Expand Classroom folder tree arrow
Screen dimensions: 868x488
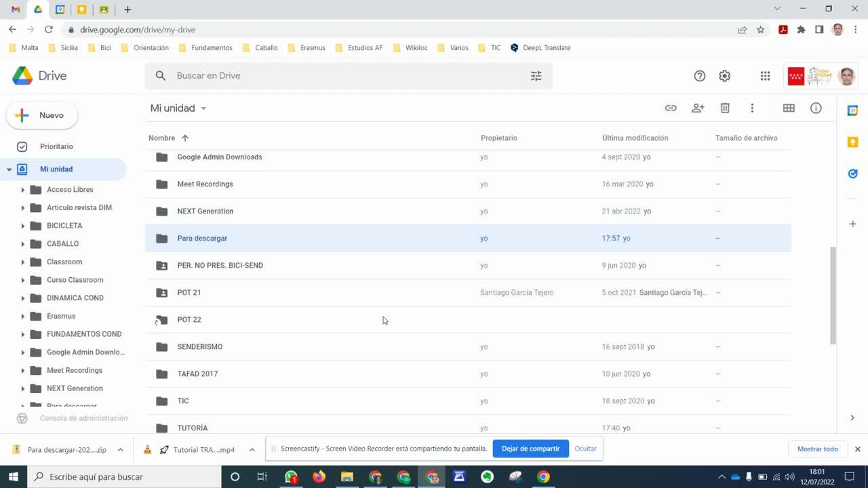click(22, 262)
